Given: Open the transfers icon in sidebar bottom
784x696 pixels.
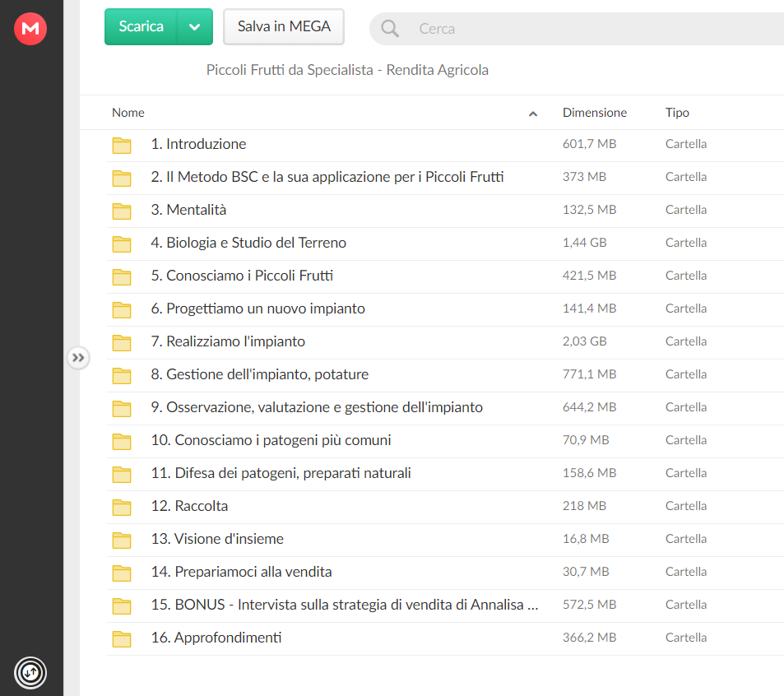Looking at the screenshot, I should [30, 672].
